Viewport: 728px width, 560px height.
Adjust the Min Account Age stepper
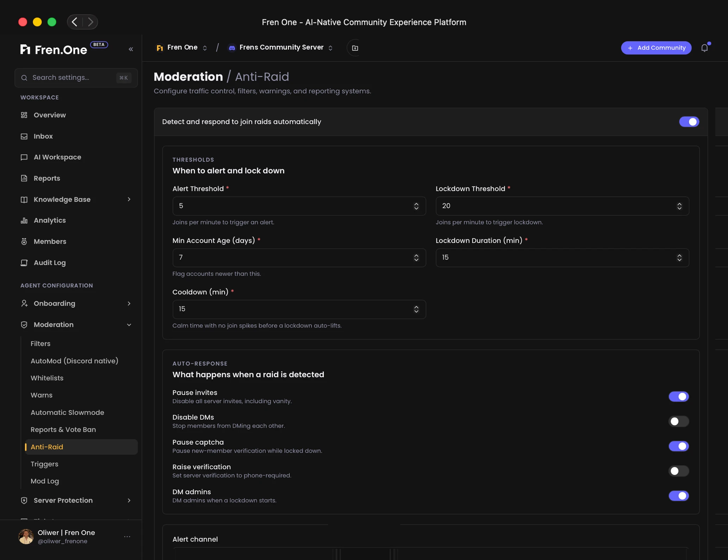click(416, 258)
